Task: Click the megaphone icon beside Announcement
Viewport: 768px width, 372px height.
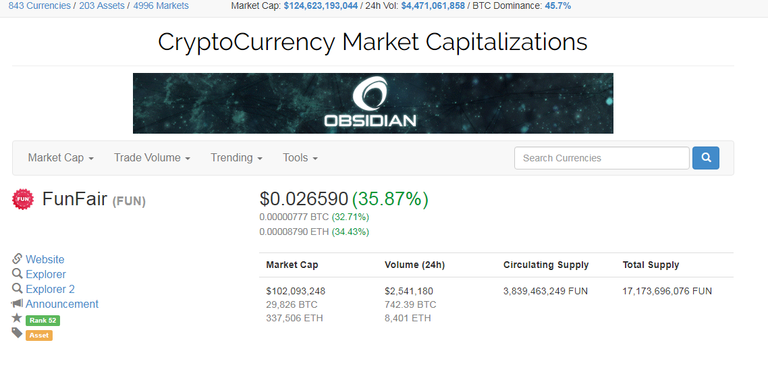Action: pyautogui.click(x=17, y=303)
